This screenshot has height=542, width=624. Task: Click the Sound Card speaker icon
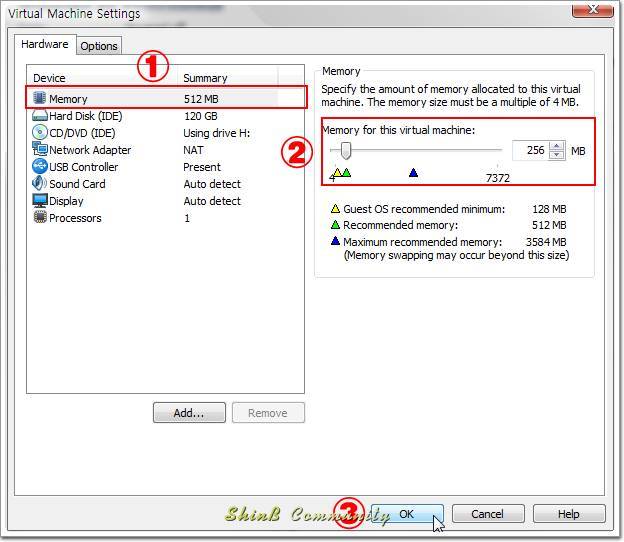(x=39, y=183)
